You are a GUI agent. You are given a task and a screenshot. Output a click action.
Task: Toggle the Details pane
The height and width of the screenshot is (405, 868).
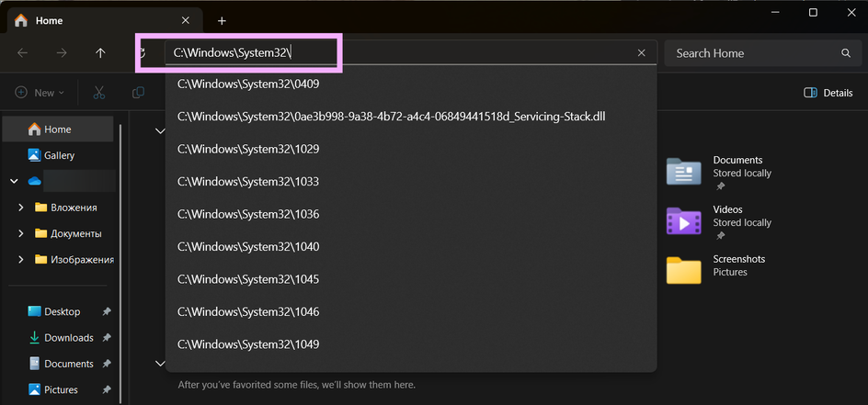point(828,93)
